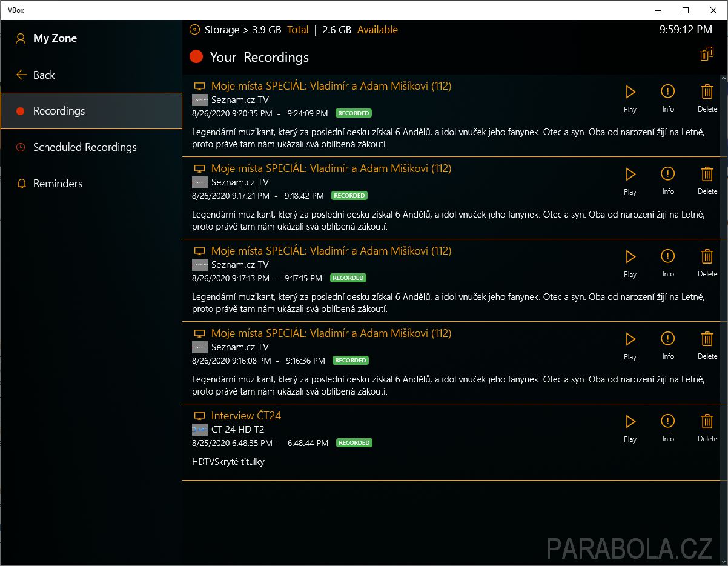
Task: Click the delete all recordings trash icon
Action: tap(706, 55)
